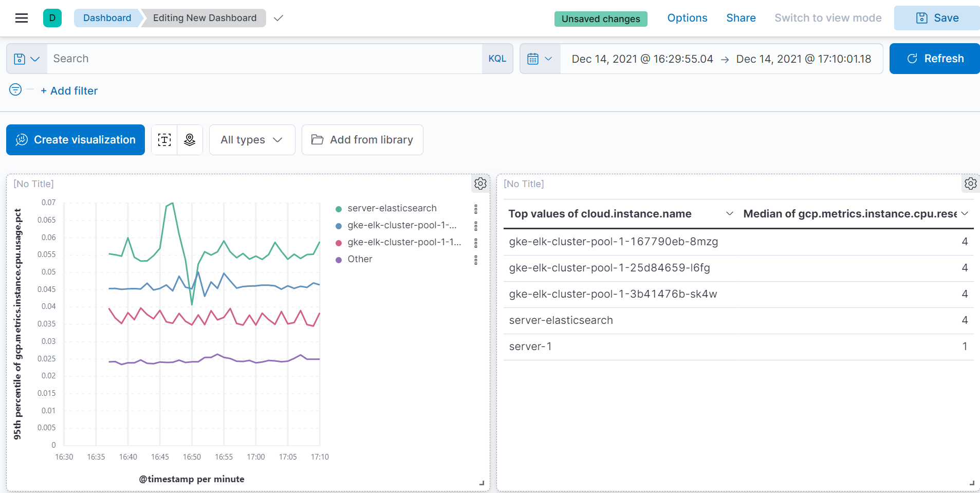Click the chart panel resize handle
The width and height of the screenshot is (980, 493).
click(482, 483)
